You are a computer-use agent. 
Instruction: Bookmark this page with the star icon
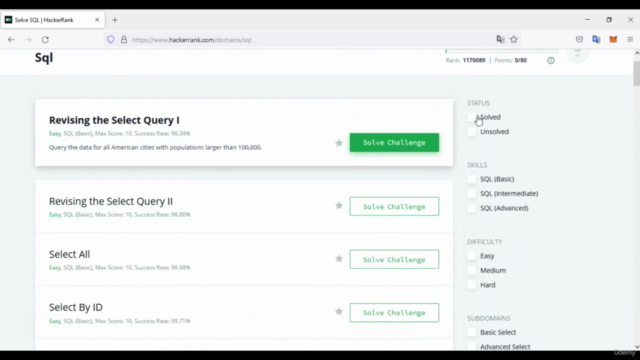tap(514, 40)
